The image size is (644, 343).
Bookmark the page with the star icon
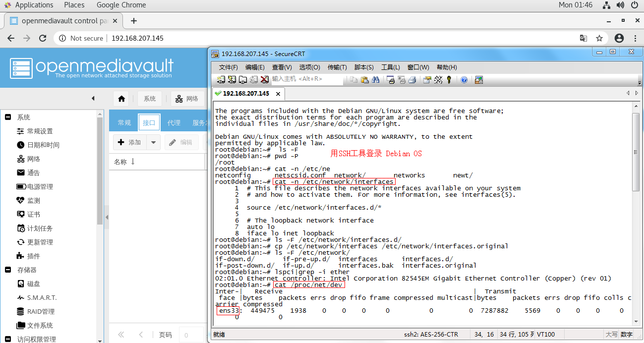[x=599, y=38]
